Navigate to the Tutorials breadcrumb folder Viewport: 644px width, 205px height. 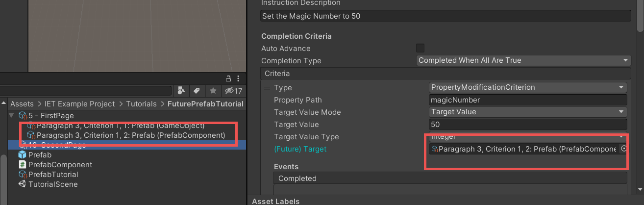tap(141, 104)
